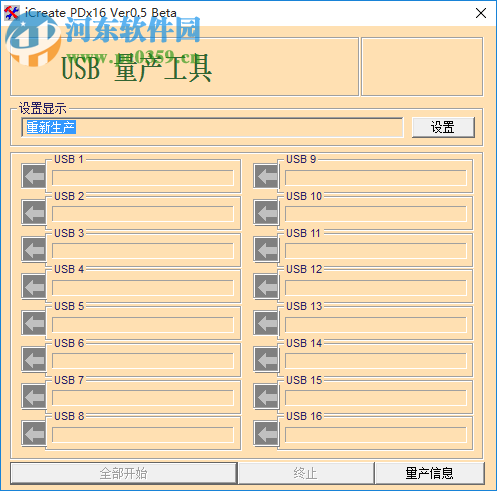This screenshot has height=491, width=497.
Task: Click the empty panel right of the banner
Action: (422, 67)
